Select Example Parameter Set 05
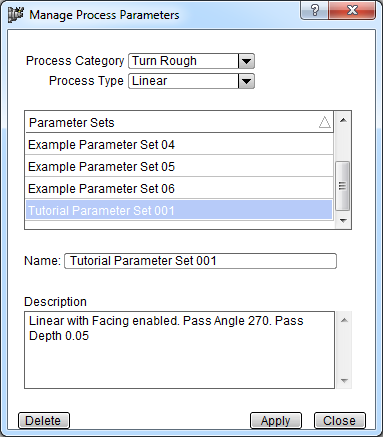The width and height of the screenshot is (383, 437). coord(179,166)
